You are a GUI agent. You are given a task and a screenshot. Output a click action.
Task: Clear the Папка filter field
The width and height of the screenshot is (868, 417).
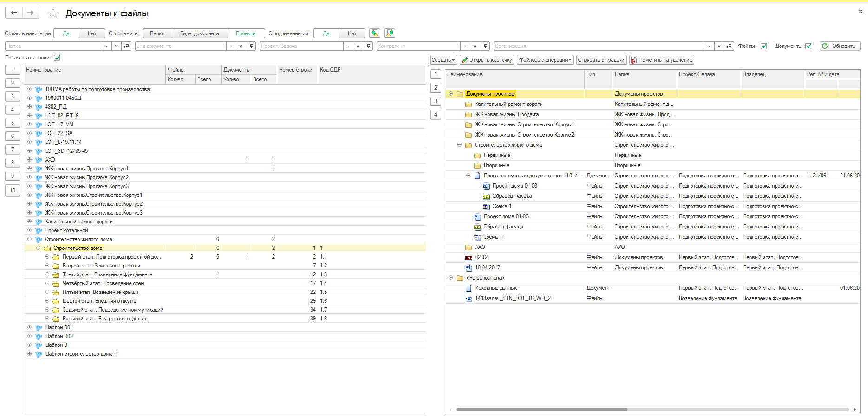pyautogui.click(x=116, y=46)
